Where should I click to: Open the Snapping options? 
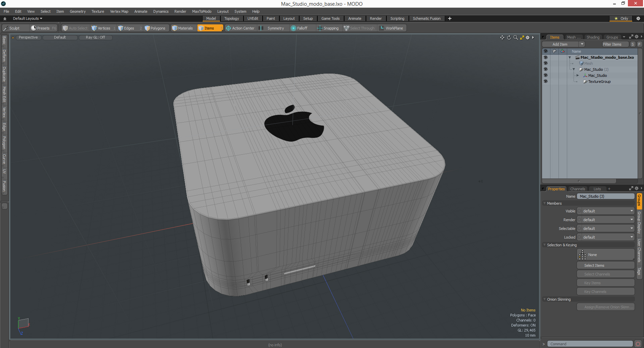328,28
